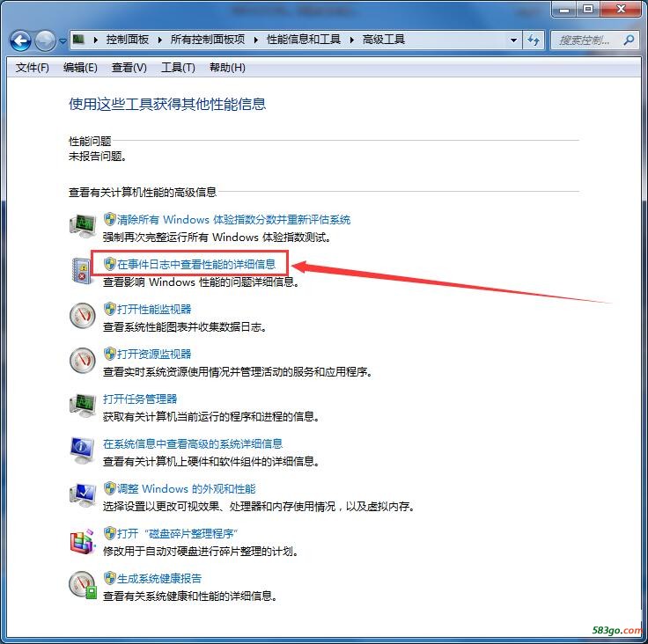
Task: Click the monitor icon beside 打开任务管理器
Action: click(83, 406)
